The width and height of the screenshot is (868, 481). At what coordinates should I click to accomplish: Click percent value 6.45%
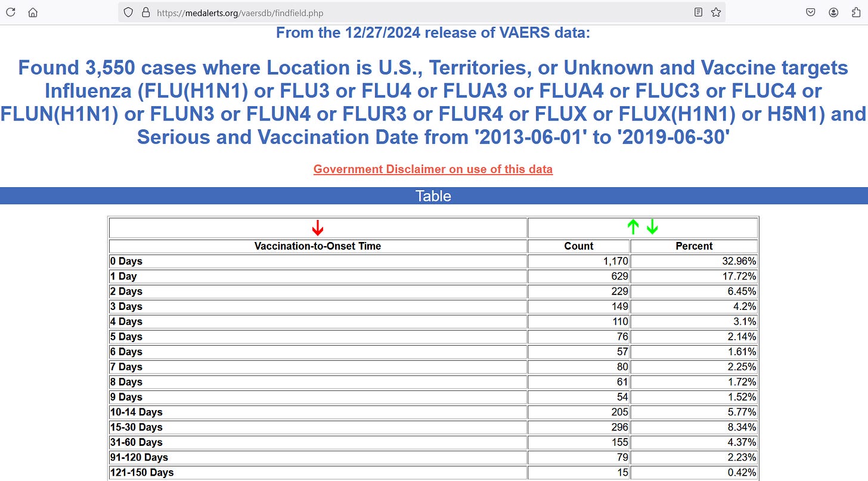pos(743,291)
